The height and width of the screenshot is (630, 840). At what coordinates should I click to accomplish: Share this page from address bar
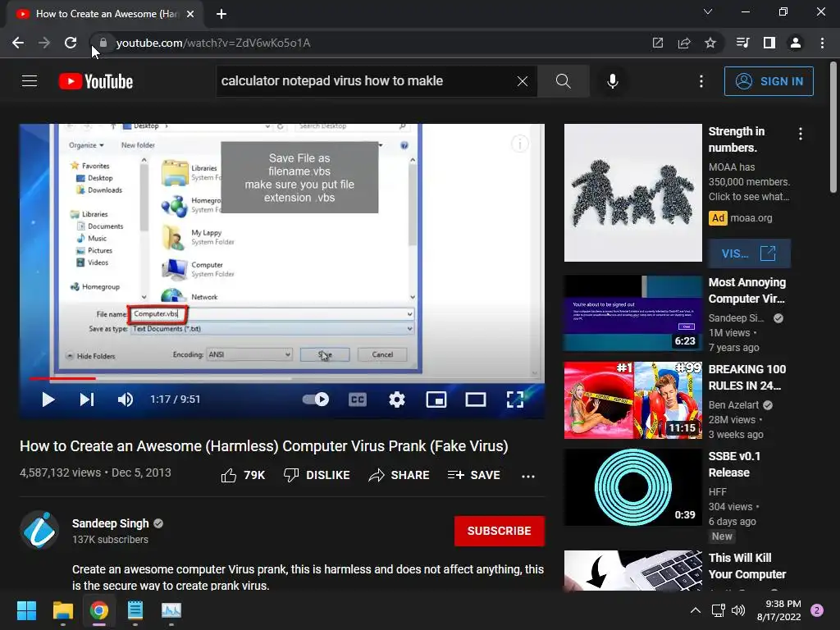coord(683,43)
